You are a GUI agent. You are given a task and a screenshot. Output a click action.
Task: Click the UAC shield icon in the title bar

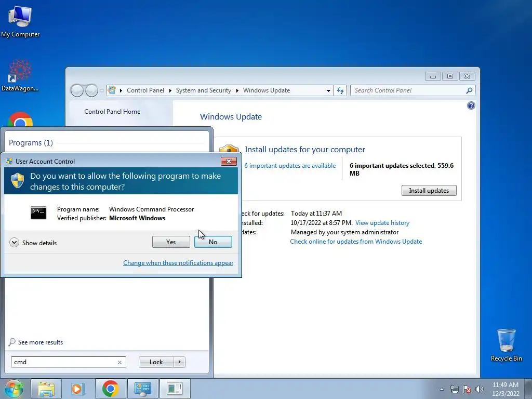(x=9, y=161)
